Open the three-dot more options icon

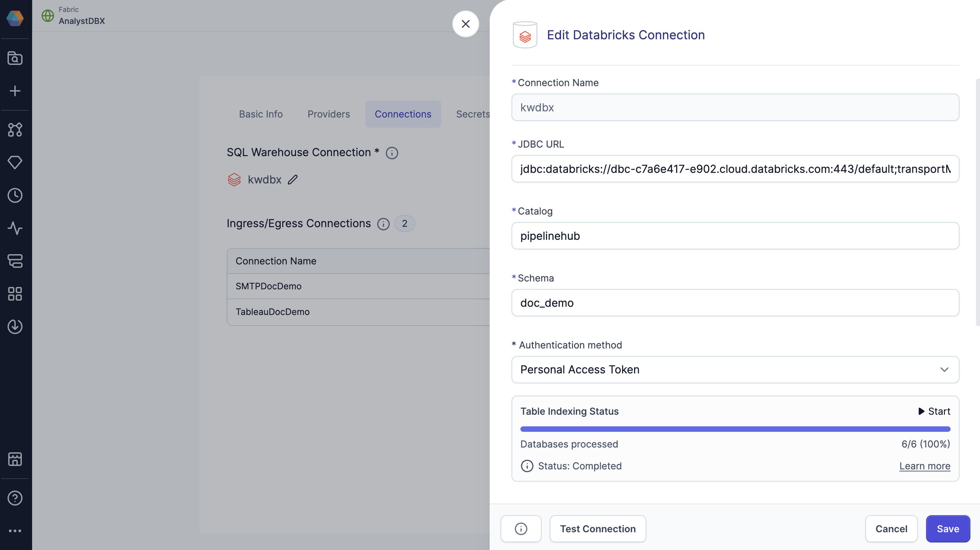(15, 531)
